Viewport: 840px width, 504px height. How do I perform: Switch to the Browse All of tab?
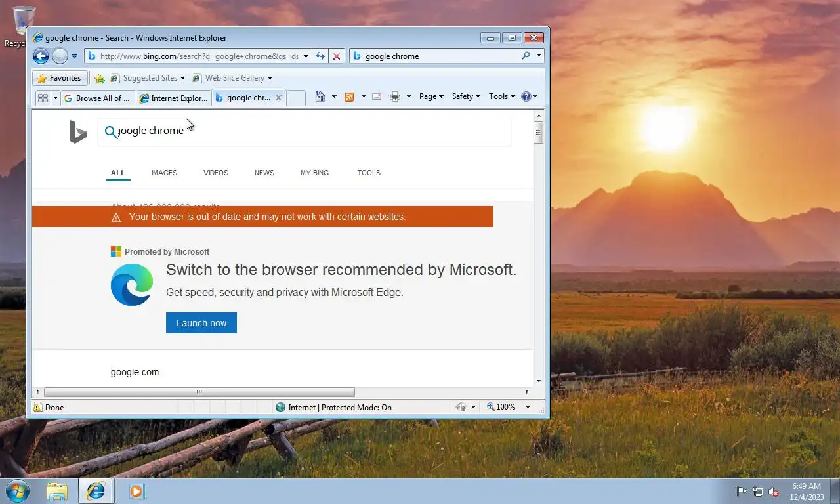pyautogui.click(x=98, y=98)
